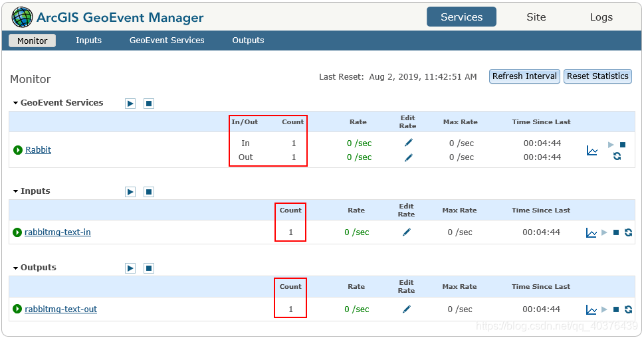Collapse the GeoEvent Services section
This screenshot has height=338, width=644.
(x=15, y=103)
